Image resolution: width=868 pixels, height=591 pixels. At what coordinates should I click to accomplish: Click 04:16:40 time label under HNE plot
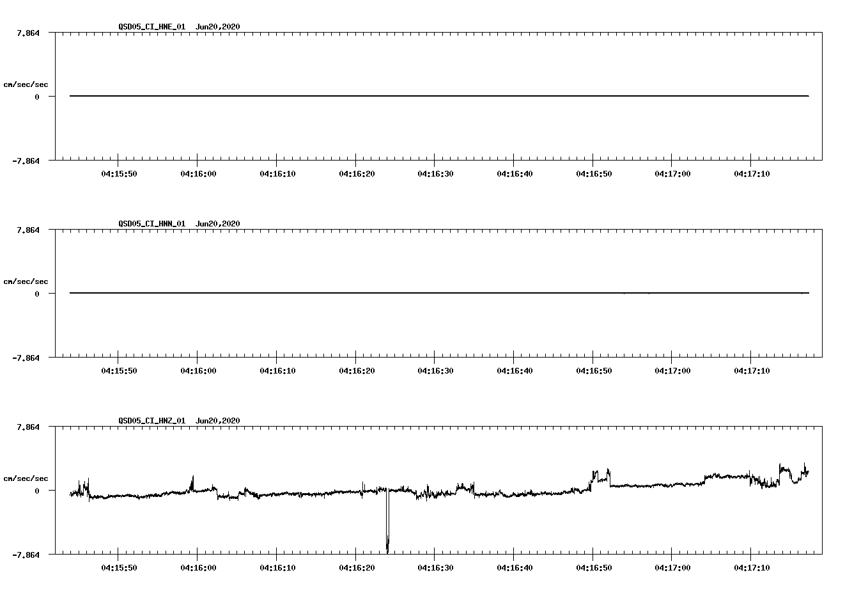(515, 173)
